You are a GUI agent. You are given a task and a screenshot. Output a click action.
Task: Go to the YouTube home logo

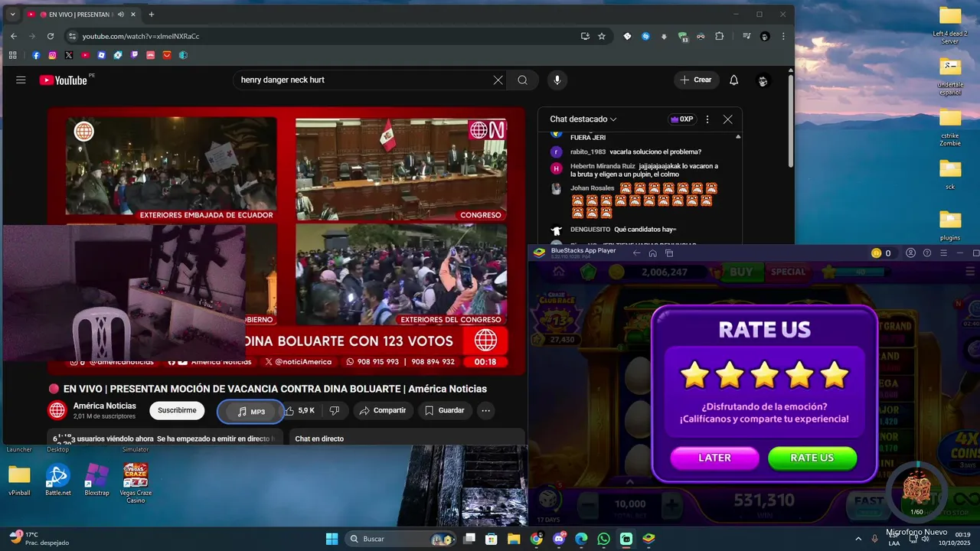pos(64,80)
